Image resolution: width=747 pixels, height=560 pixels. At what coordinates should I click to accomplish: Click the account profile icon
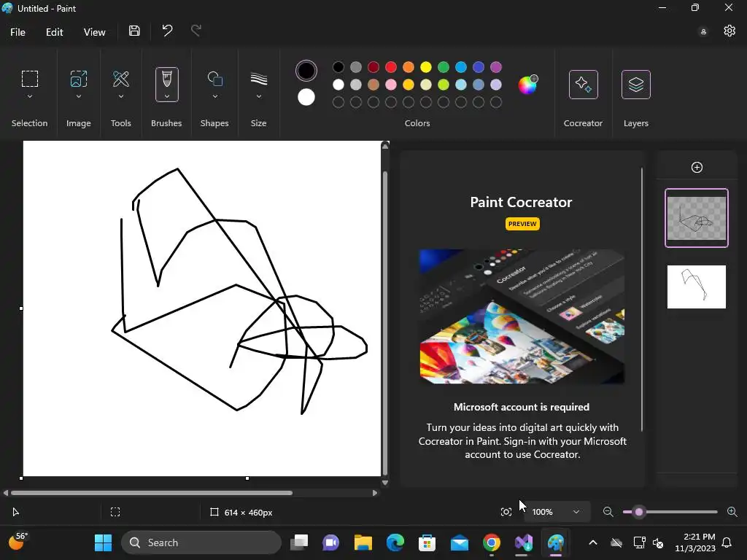703,31
